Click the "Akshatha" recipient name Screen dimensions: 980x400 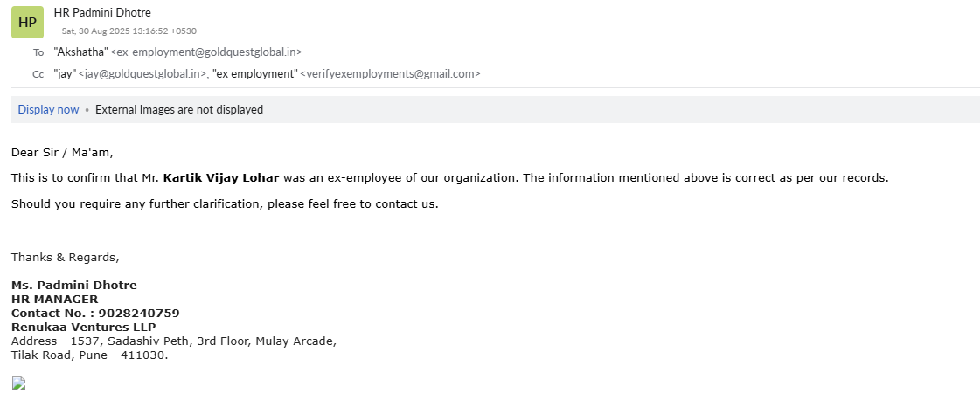[x=80, y=52]
